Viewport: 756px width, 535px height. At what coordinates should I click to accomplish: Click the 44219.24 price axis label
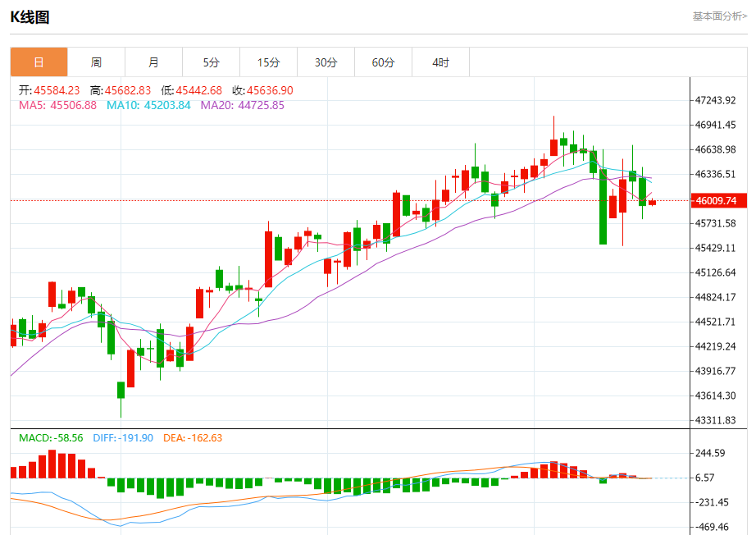pyautogui.click(x=716, y=346)
